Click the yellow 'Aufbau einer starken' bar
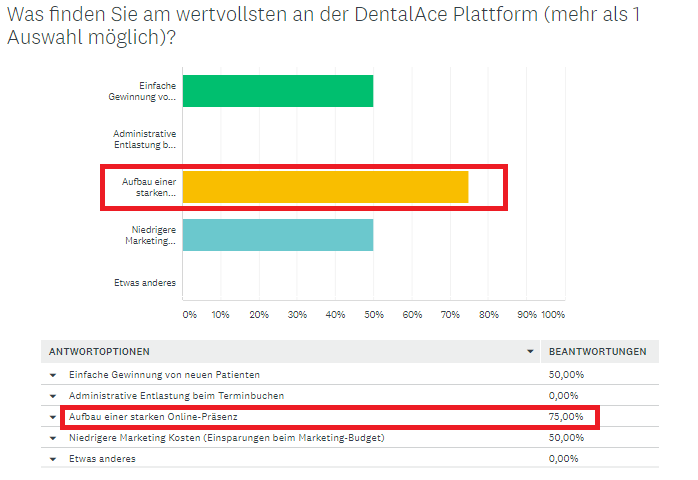Viewport: 698px width, 480px height. (x=325, y=187)
